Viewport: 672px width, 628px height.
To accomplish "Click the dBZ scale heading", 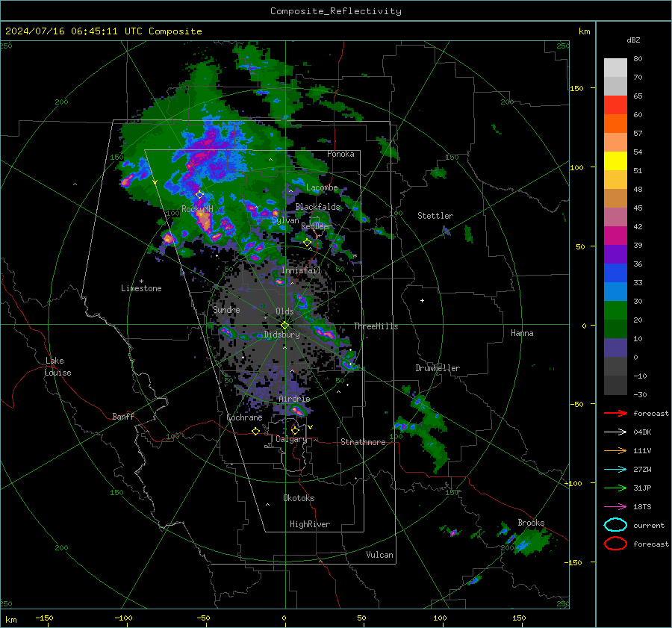I will coord(633,40).
